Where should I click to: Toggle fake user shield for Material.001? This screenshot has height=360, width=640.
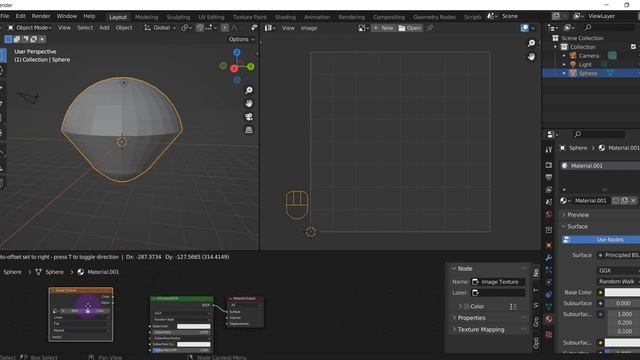(x=616, y=200)
